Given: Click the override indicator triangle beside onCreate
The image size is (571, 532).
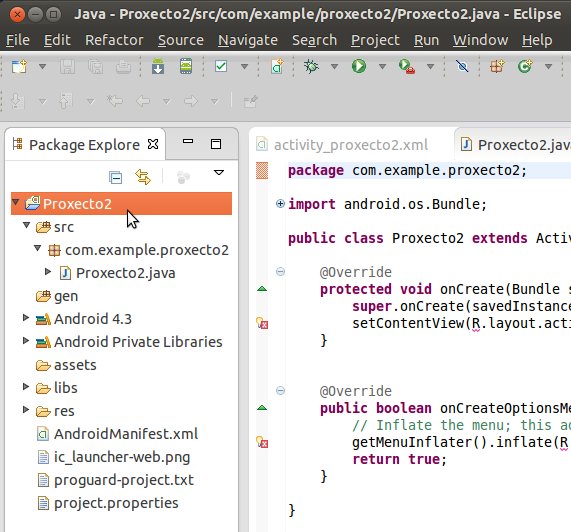Looking at the screenshot, I should [x=262, y=289].
